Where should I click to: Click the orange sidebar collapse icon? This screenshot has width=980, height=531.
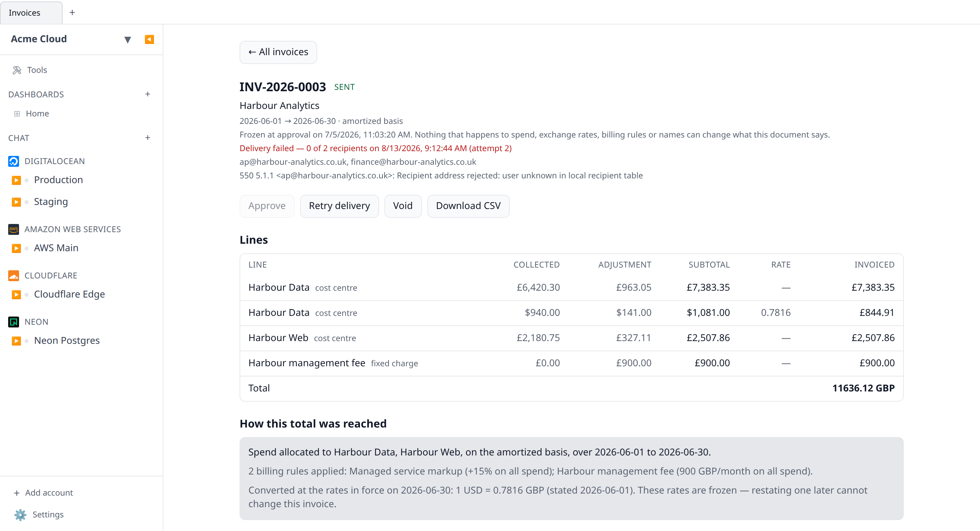149,39
